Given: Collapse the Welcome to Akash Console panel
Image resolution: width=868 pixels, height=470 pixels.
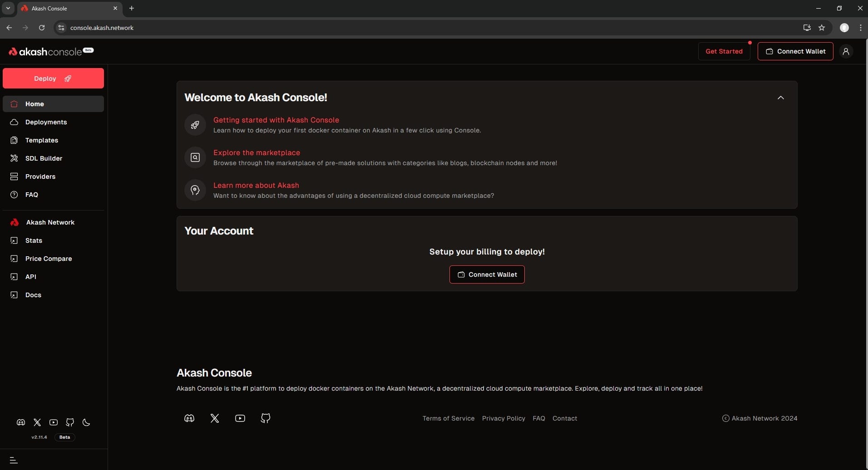Looking at the screenshot, I should pyautogui.click(x=781, y=98).
